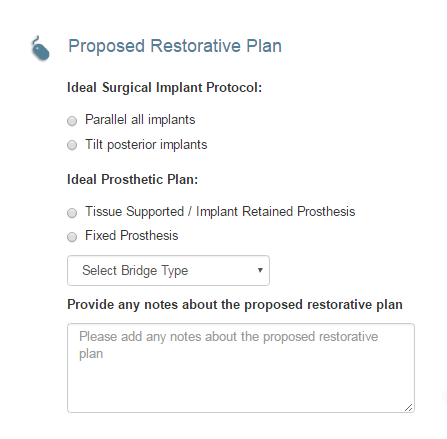Image resolution: width=447 pixels, height=439 pixels.
Task: Click the empty lower area of notes box
Action: tap(241, 387)
